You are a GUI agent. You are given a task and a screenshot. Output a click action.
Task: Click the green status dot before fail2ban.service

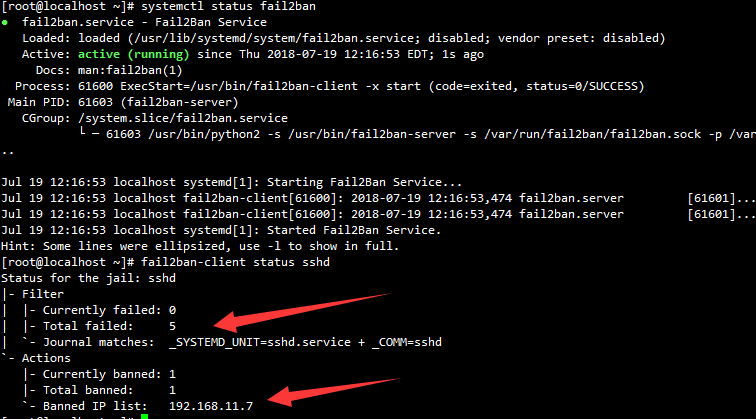click(7, 22)
